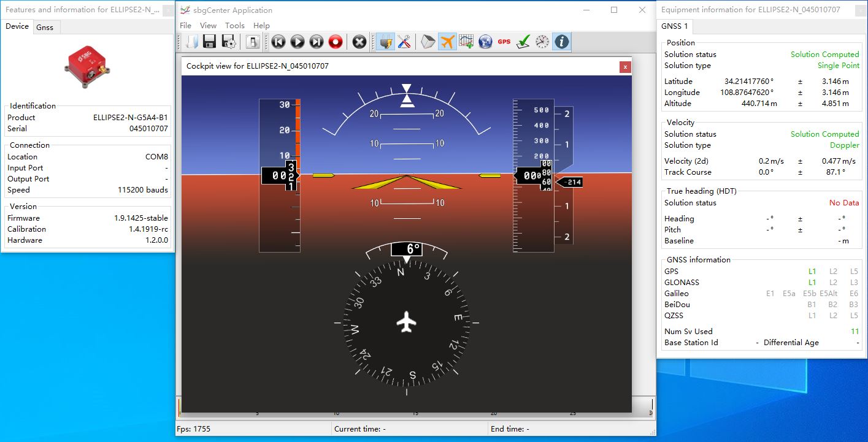Click the skip to start playback button
Image resolution: width=868 pixels, height=442 pixels.
(278, 42)
